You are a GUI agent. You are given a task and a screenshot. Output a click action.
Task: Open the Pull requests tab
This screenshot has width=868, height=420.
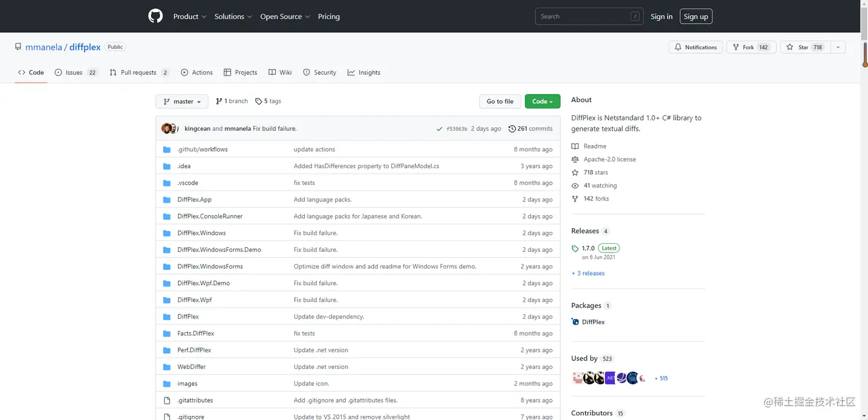pos(139,72)
